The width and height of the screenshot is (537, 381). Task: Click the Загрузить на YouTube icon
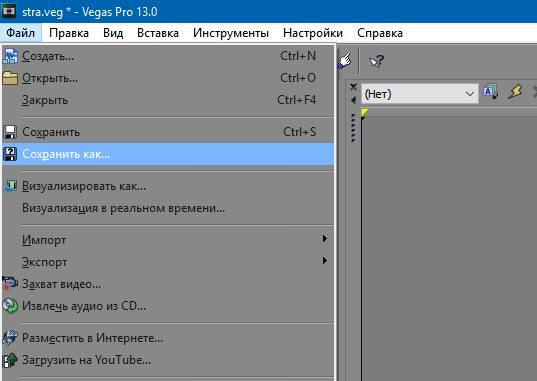(10, 360)
